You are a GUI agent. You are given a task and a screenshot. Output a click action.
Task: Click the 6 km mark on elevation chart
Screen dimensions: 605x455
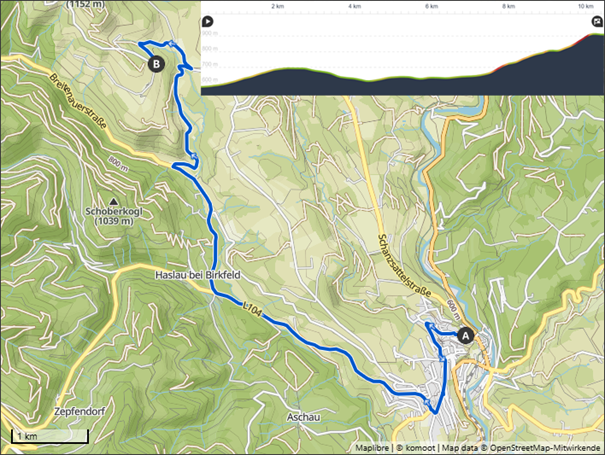click(x=431, y=6)
